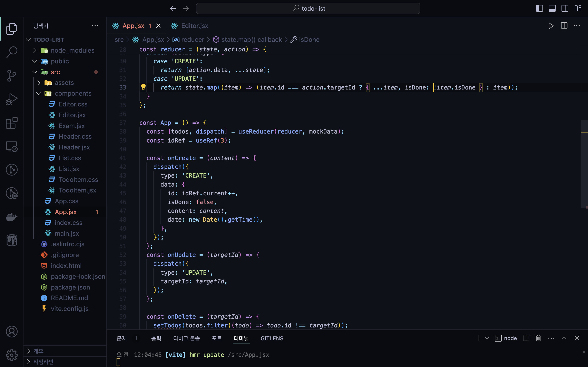
Task: Open the new terminal profile dropdown arrow
Action: click(x=487, y=338)
